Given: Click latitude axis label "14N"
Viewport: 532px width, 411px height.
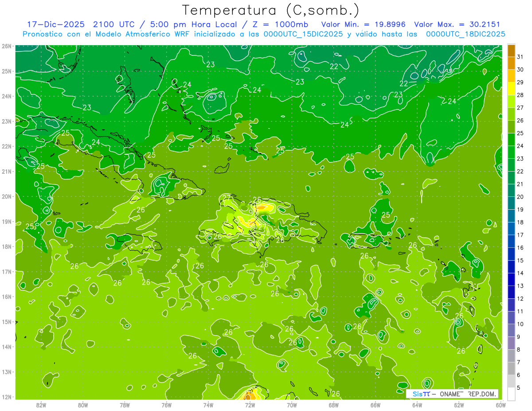Looking at the screenshot, I should click(7, 347).
